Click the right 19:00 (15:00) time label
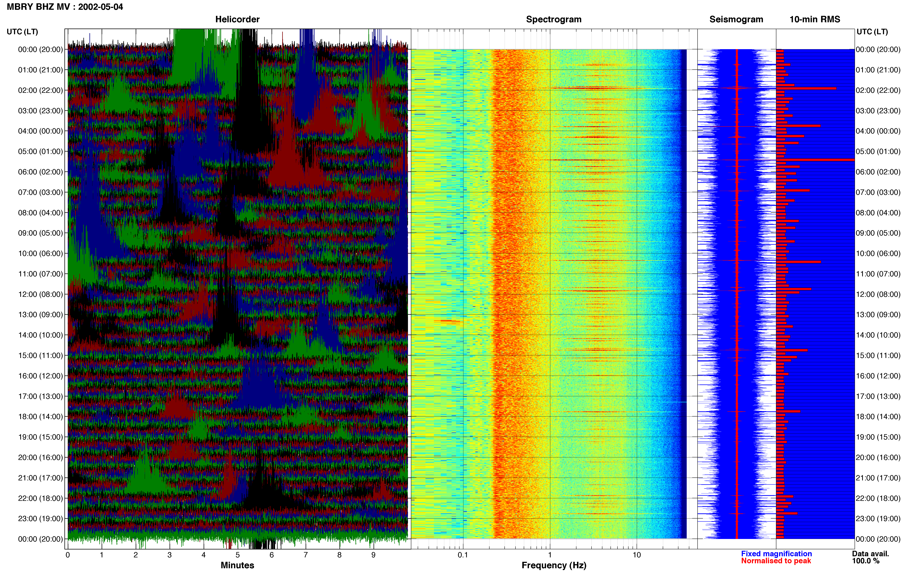Screen dimensions: 924x578 point(878,437)
